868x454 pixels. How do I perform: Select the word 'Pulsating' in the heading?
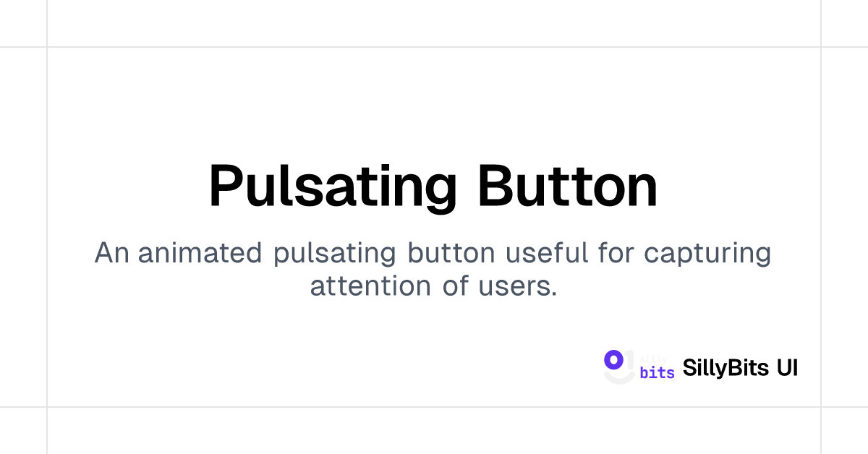(333, 187)
